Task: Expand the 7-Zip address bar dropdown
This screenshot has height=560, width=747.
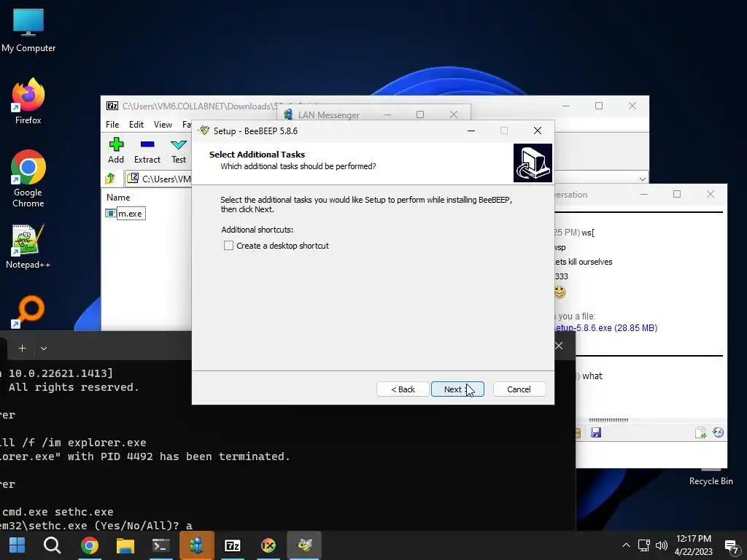Action: tap(642, 179)
